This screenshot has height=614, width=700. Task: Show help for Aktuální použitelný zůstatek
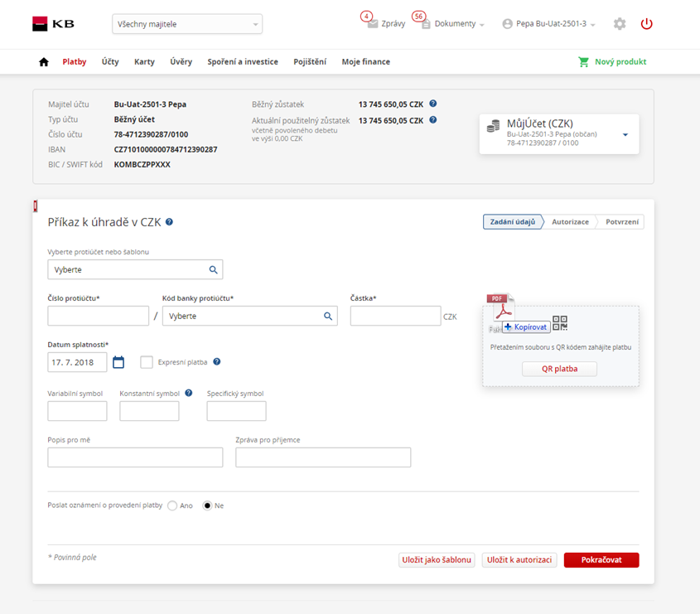coord(433,119)
